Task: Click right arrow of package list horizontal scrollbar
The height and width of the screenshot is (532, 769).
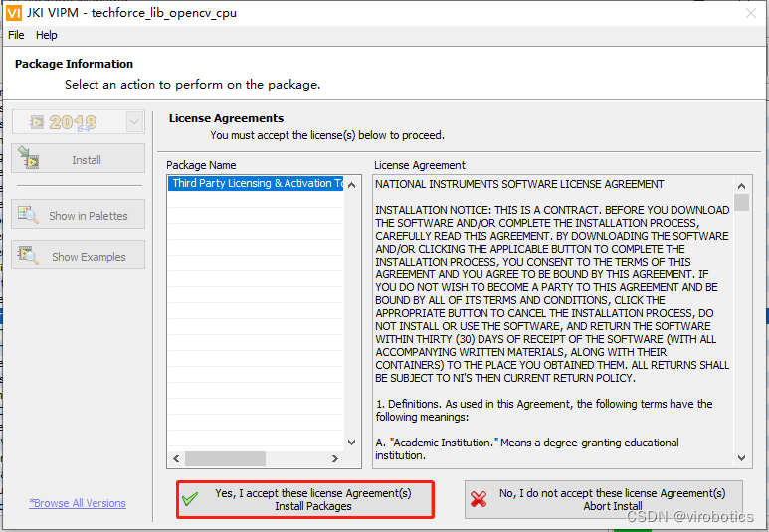Action: pyautogui.click(x=335, y=459)
